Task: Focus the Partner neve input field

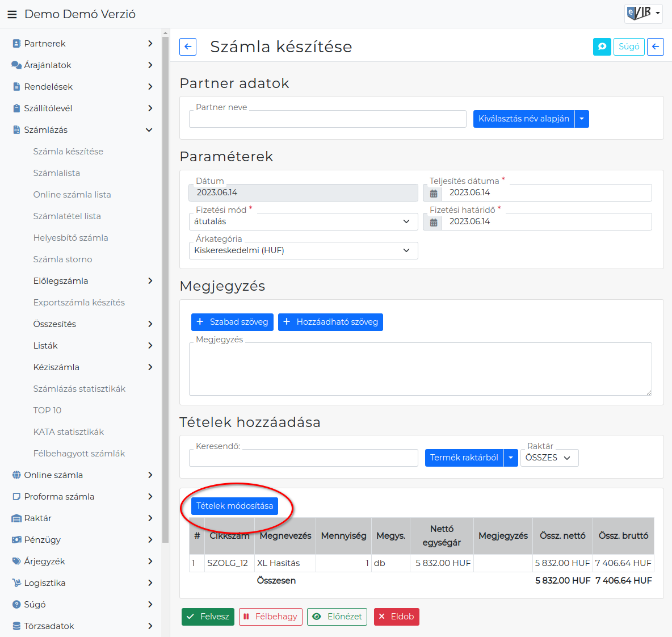Action: (327, 119)
